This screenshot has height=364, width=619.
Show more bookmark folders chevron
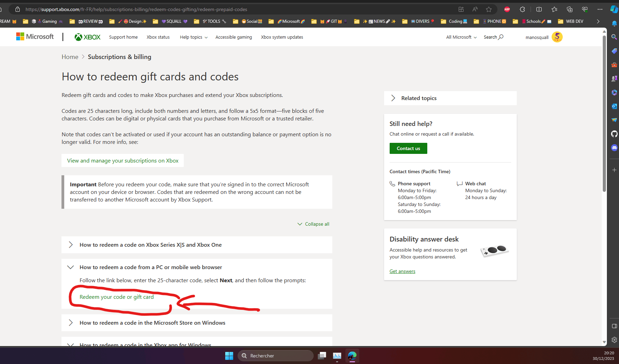point(598,21)
